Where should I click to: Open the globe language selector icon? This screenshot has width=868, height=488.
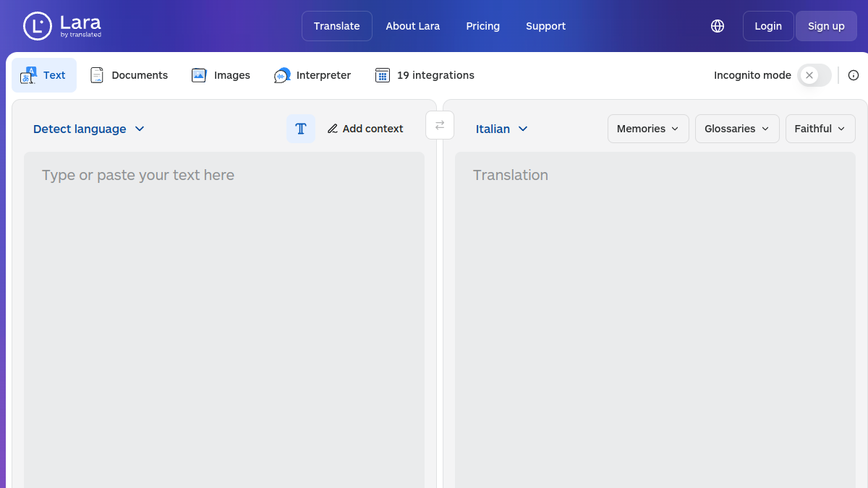tap(718, 26)
